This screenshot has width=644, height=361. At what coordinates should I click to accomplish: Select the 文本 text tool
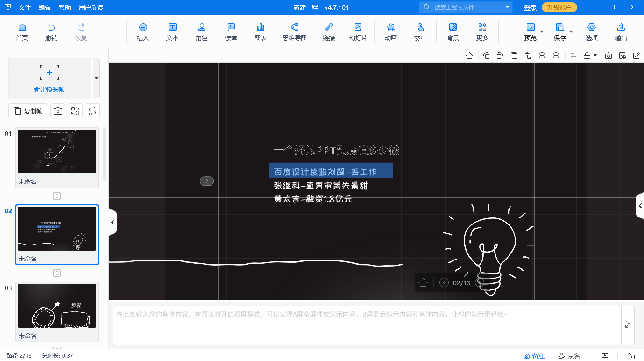(172, 32)
